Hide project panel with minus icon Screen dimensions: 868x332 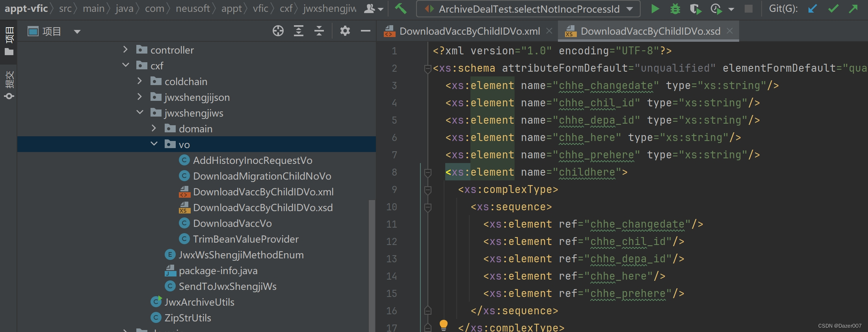366,31
